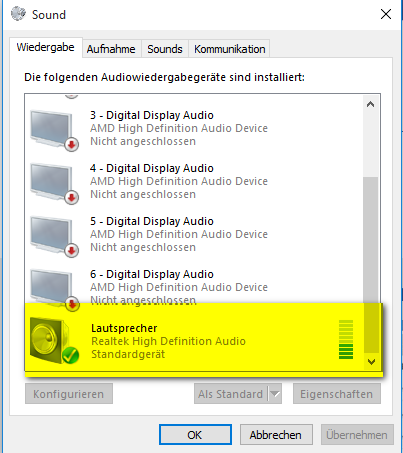The image size is (403, 453).
Task: Click the Lautsprecher volume level meter
Action: point(346,339)
